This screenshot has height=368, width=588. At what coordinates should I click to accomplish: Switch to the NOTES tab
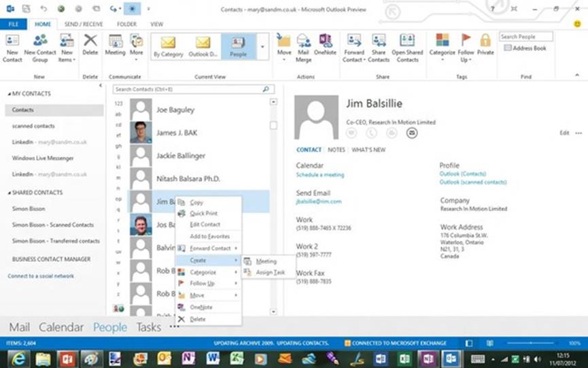[x=336, y=150]
